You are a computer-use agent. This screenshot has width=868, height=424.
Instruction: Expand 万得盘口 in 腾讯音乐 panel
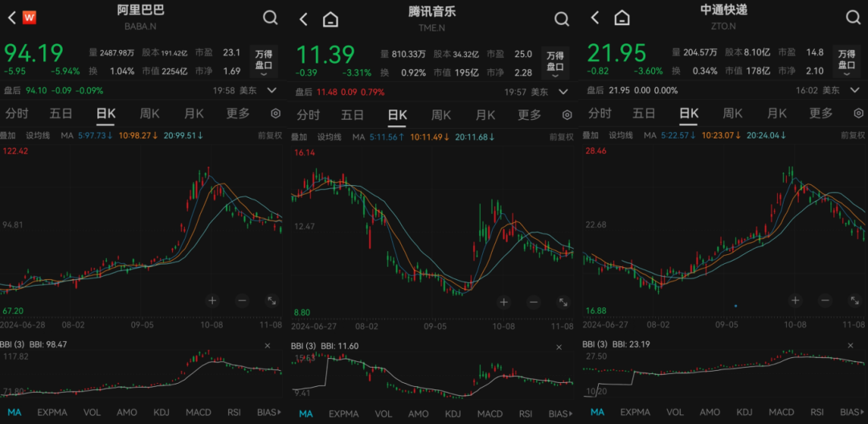(555, 63)
